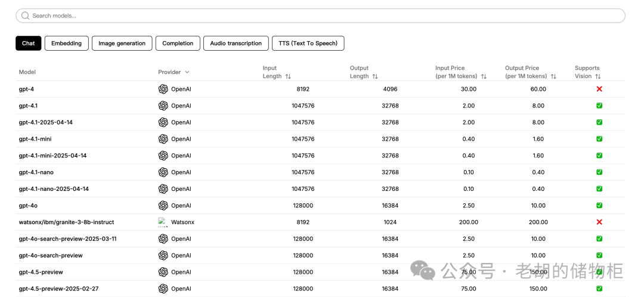Click OpenAI logo in gpt-4o-search-preview-2025-03-11 row
644x297 pixels.
click(163, 239)
